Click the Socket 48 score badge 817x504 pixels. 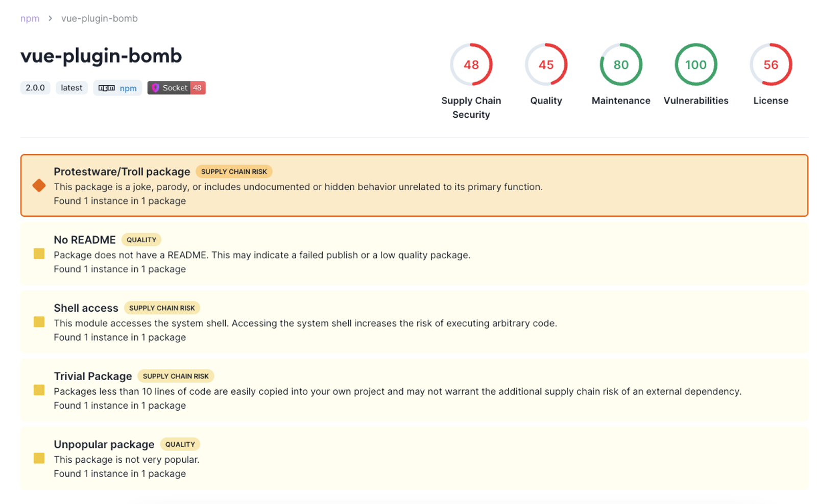pyautogui.click(x=177, y=88)
